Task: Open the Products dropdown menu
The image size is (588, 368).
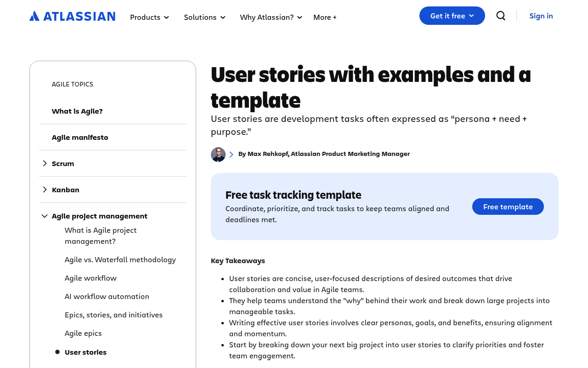Action: click(x=149, y=17)
